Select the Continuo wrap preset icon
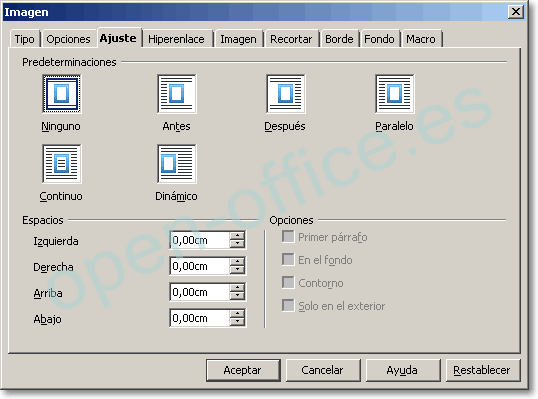This screenshot has height=399, width=538. [x=62, y=164]
